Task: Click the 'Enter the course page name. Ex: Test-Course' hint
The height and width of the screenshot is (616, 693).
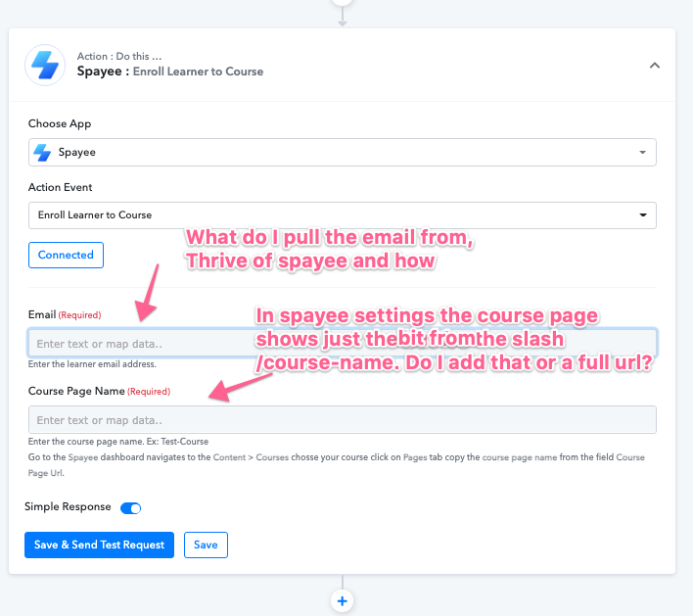Action: point(118,442)
